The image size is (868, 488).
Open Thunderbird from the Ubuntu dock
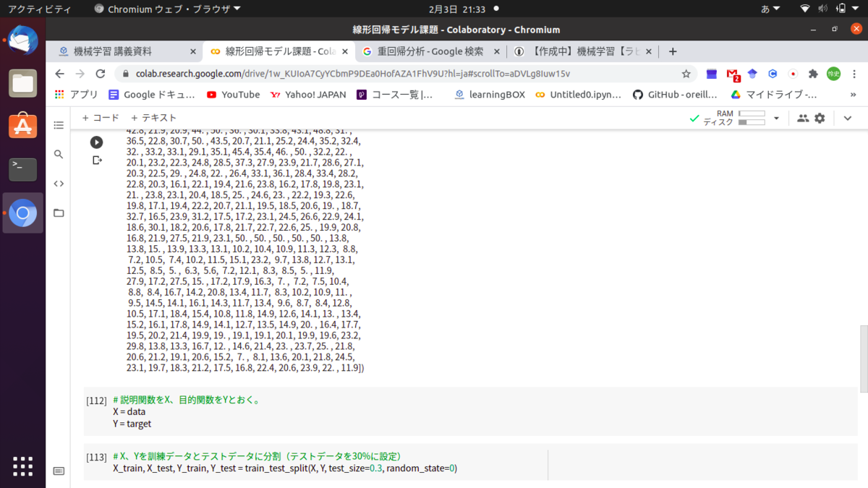tap(22, 41)
